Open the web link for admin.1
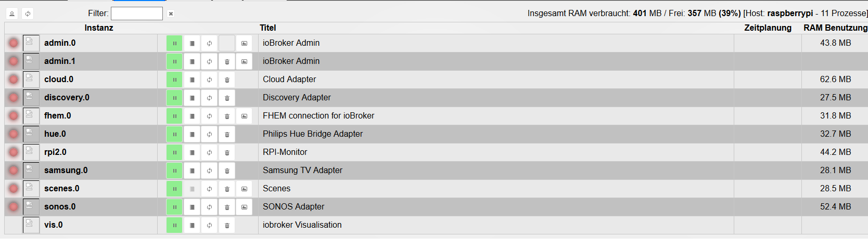 [x=244, y=61]
